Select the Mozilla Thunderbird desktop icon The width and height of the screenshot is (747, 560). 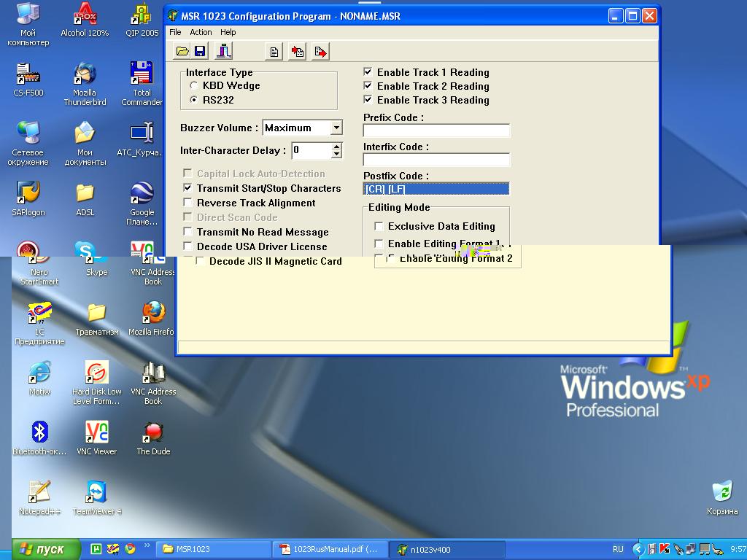point(85,84)
